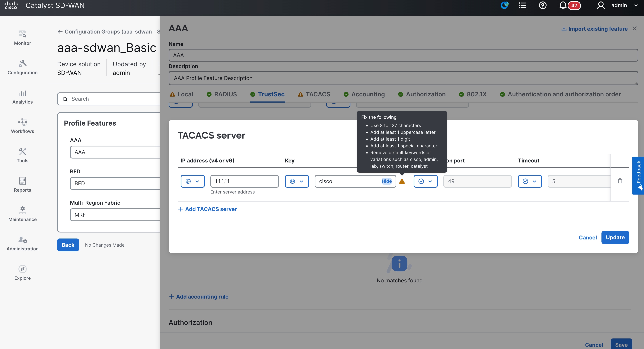Open the IP address scope dropdown
The width and height of the screenshot is (644, 349).
point(193,181)
